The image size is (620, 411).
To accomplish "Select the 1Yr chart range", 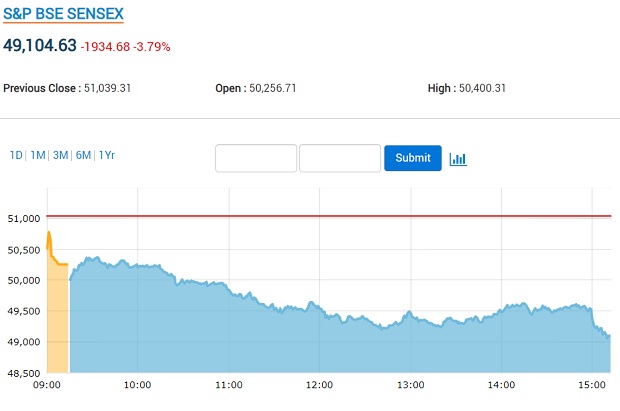I will pyautogui.click(x=107, y=155).
